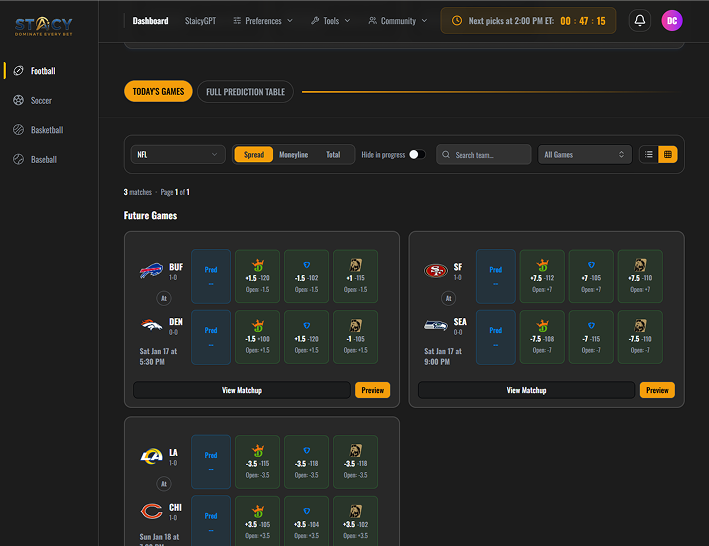
Task: Open the Full Prediction Table tab
Action: point(245,92)
